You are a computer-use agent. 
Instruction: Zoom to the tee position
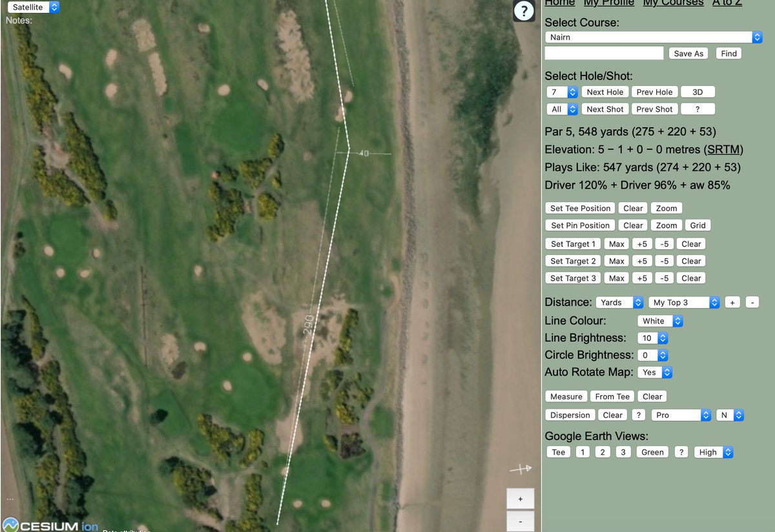click(666, 209)
